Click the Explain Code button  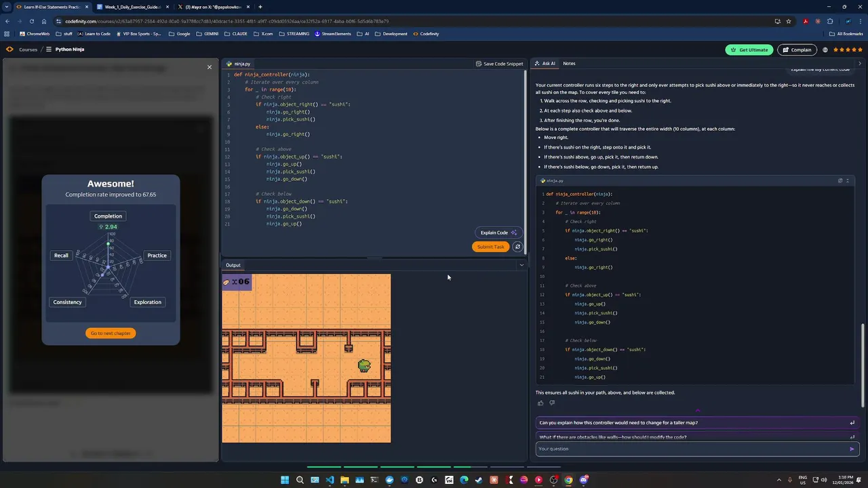point(498,232)
